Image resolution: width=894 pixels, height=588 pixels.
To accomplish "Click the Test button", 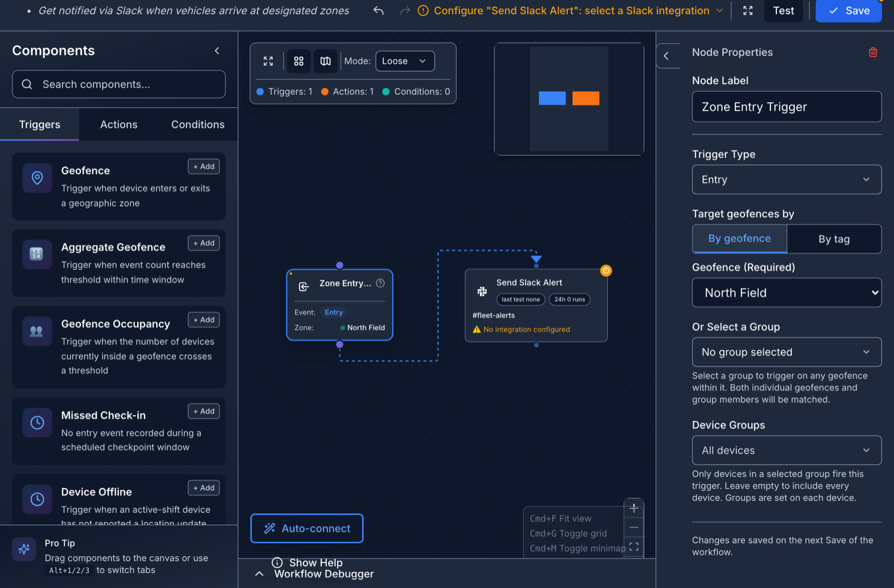I will tap(783, 11).
